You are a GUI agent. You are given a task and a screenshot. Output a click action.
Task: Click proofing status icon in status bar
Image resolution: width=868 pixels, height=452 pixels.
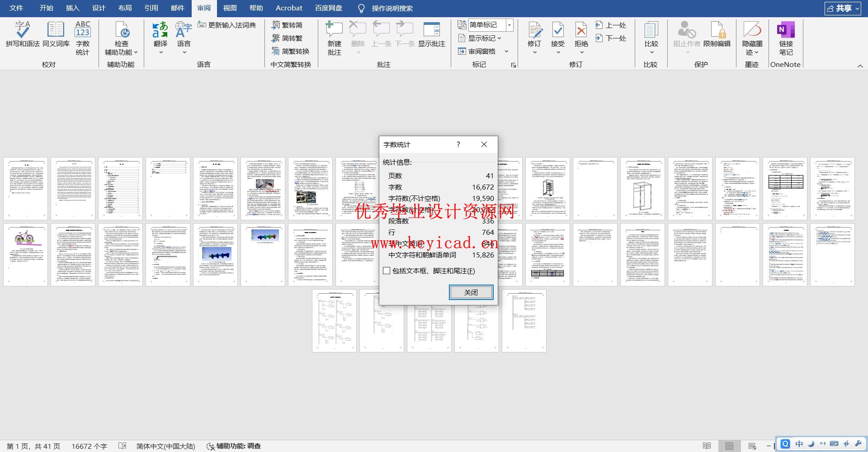[123, 446]
